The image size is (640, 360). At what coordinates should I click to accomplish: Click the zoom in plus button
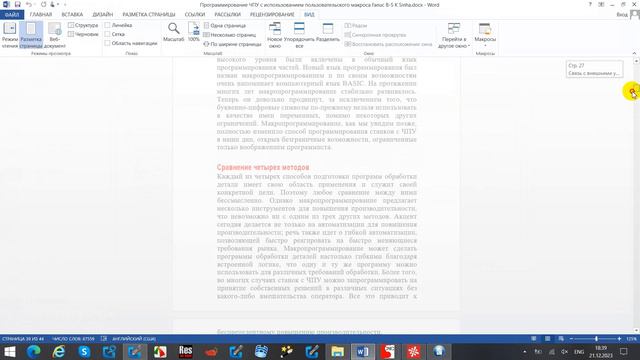pos(619,339)
